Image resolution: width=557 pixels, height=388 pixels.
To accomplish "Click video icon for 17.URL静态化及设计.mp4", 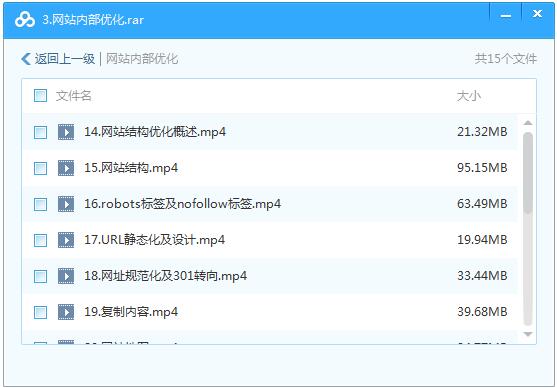I will [x=66, y=240].
